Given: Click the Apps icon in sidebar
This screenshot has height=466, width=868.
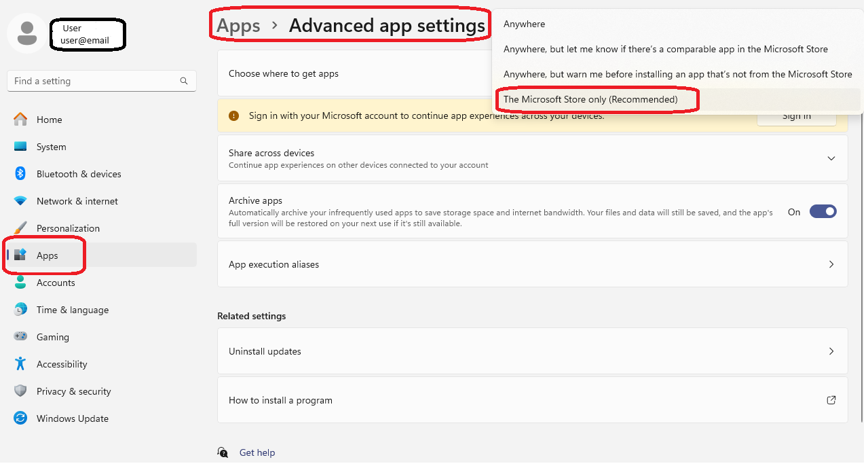Looking at the screenshot, I should [x=20, y=255].
